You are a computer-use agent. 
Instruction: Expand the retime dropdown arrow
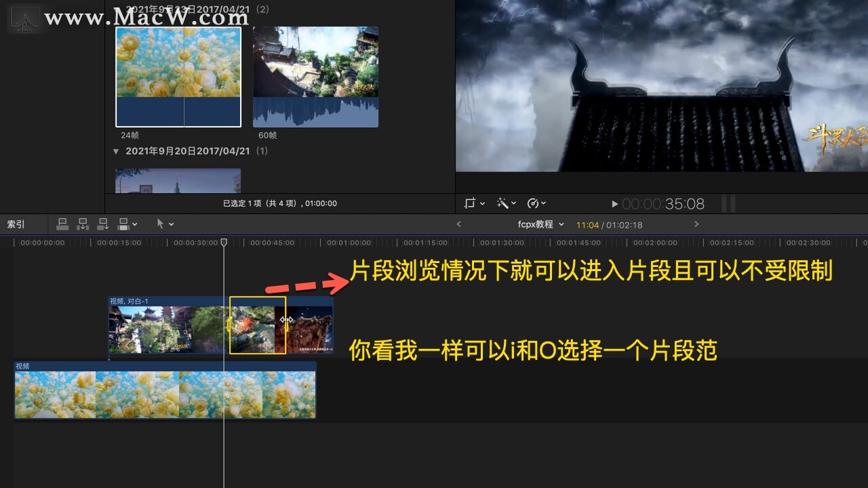tap(543, 203)
